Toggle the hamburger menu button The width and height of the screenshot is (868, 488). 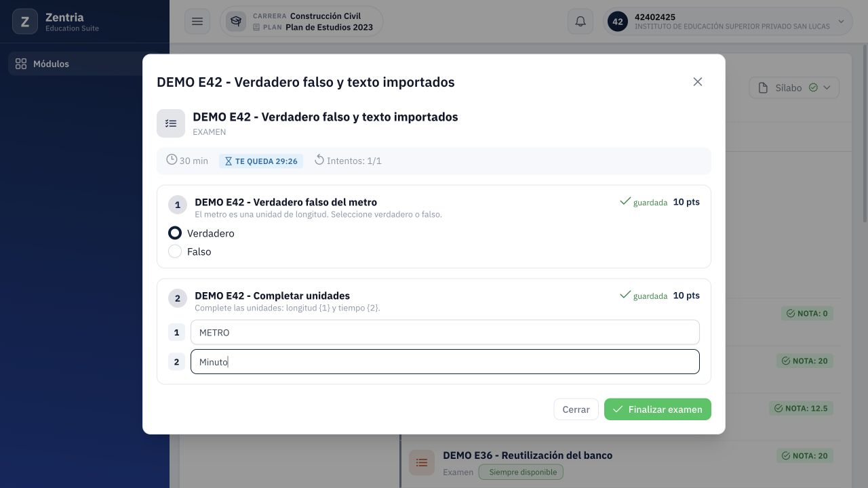pos(197,22)
